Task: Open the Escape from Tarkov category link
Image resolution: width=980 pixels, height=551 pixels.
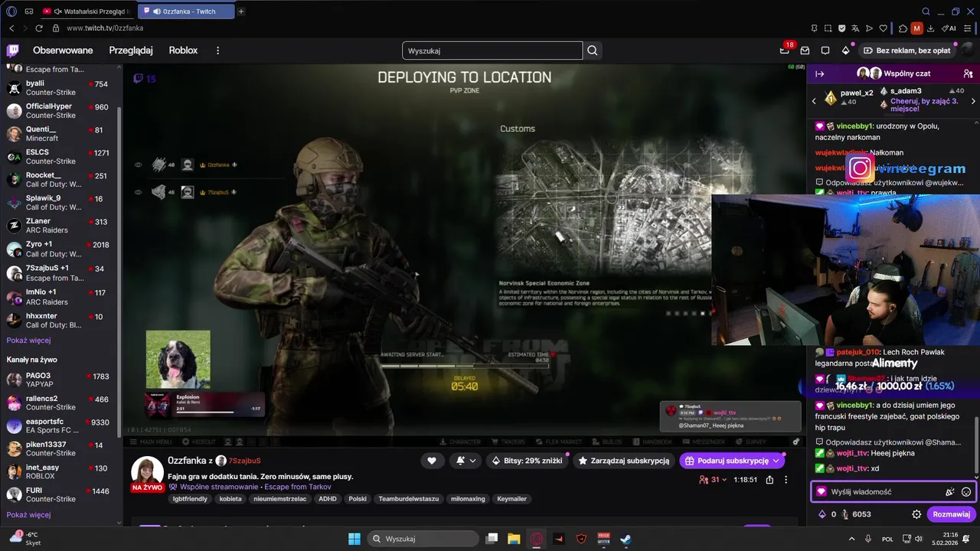Action: [298, 487]
